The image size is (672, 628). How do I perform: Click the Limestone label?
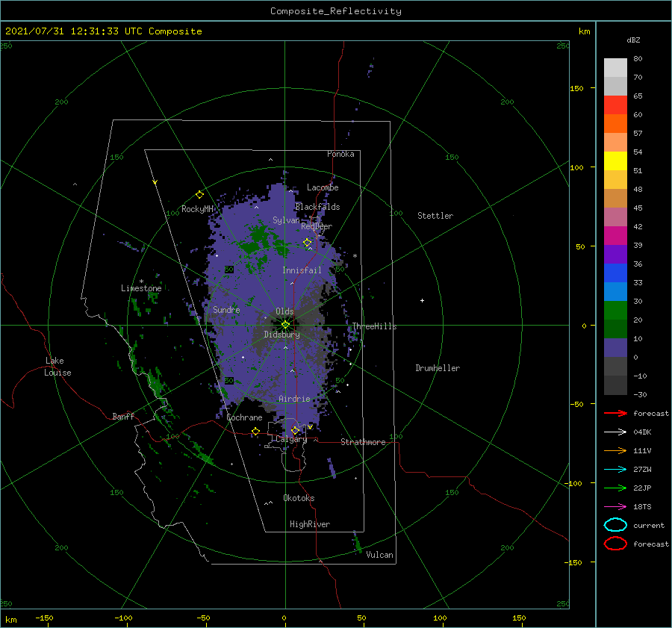pos(141,288)
